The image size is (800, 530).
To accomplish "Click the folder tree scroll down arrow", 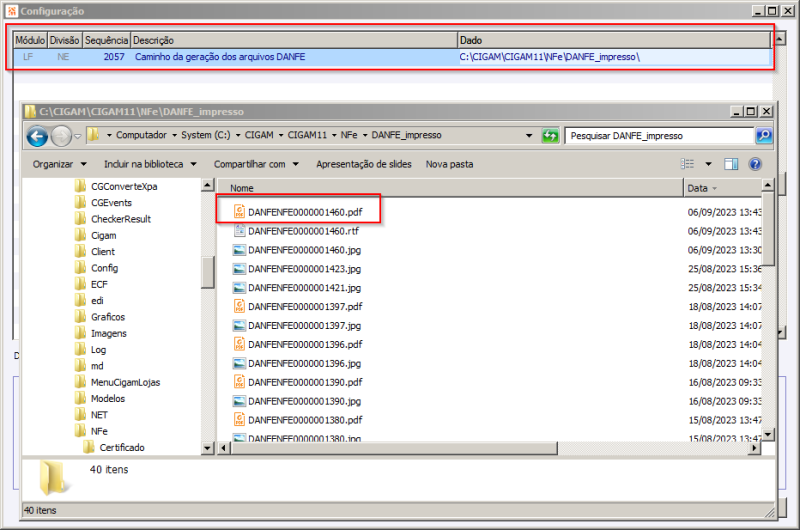I will [x=207, y=448].
